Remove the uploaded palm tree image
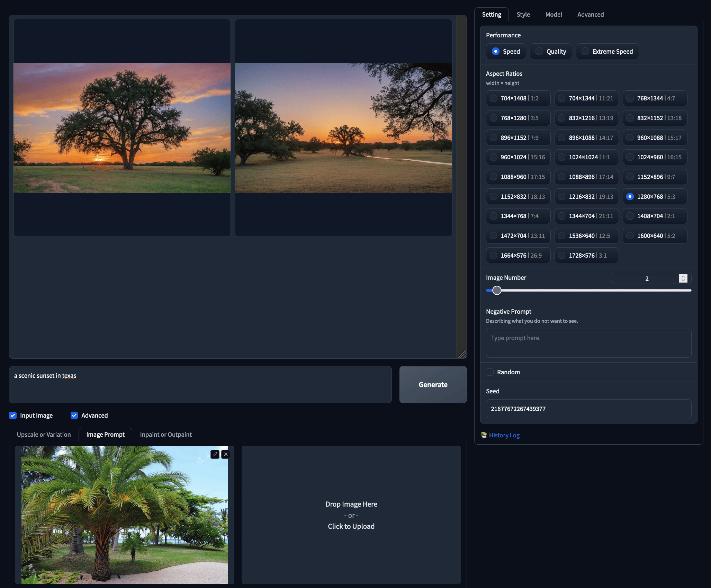The width and height of the screenshot is (711, 588). click(226, 454)
